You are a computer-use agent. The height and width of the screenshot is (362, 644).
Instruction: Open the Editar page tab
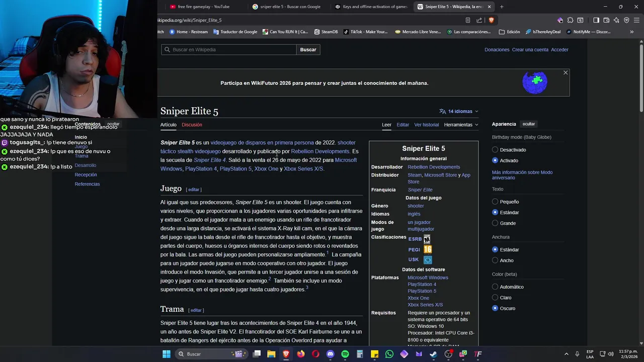pyautogui.click(x=403, y=125)
